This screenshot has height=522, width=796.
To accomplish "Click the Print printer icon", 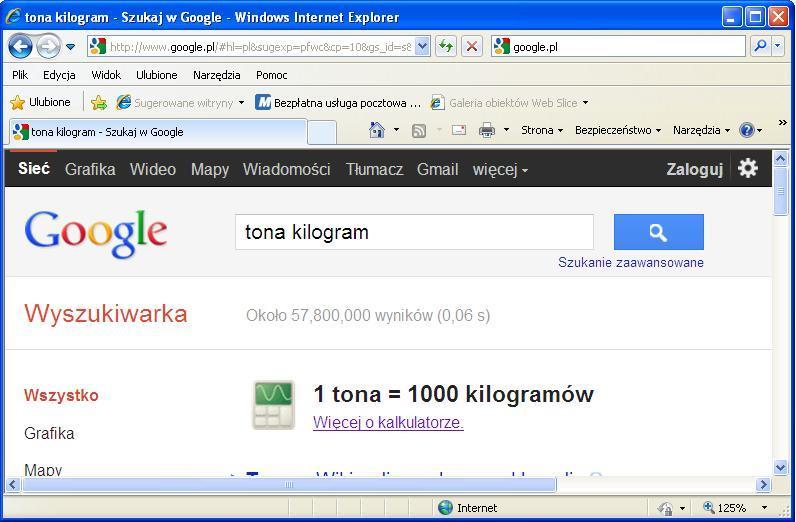I will (x=487, y=130).
